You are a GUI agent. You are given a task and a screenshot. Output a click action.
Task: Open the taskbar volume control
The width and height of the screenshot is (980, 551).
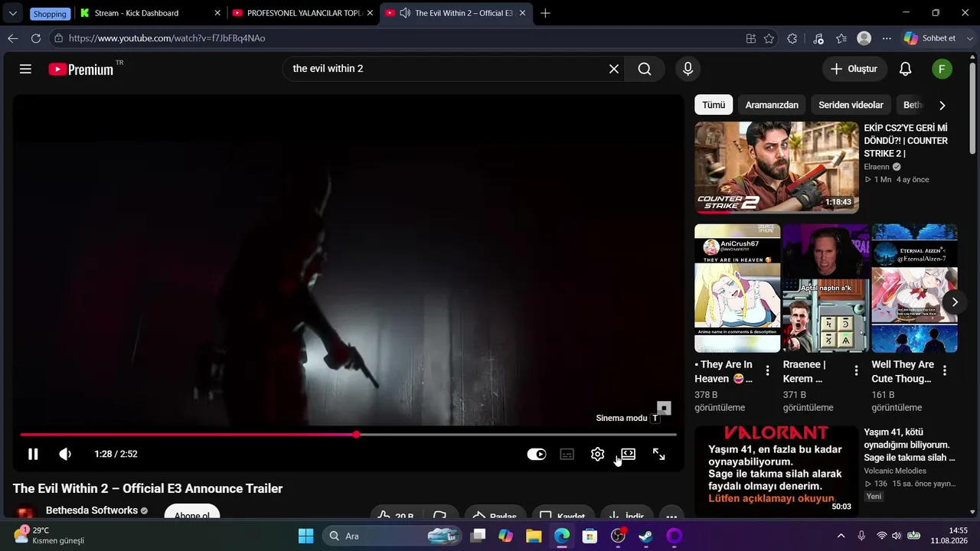[x=897, y=536]
